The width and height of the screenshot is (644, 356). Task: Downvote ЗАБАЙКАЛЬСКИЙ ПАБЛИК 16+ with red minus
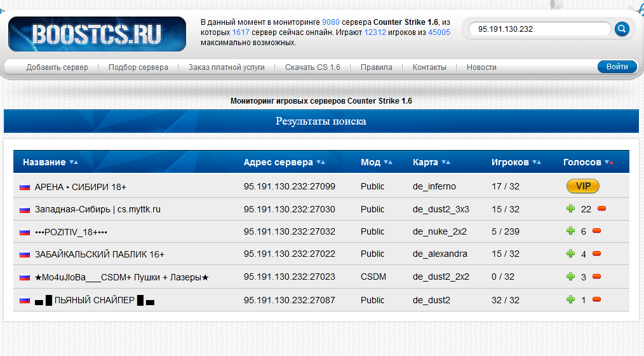click(x=597, y=253)
